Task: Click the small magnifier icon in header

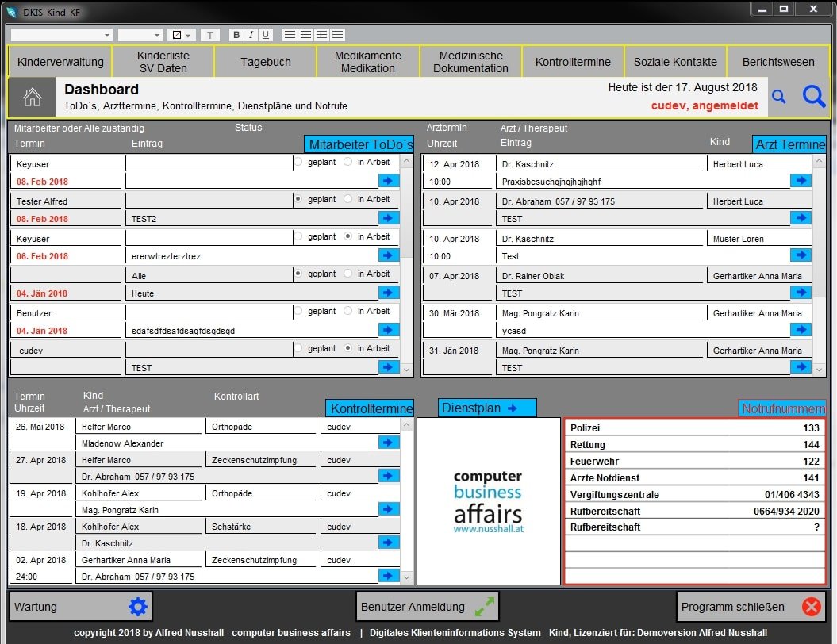Action: [779, 97]
